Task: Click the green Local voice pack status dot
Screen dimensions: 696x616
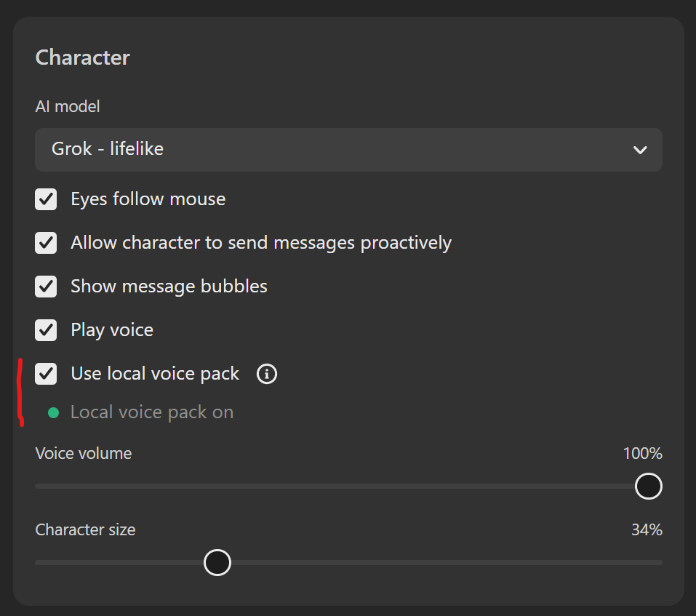Action: pos(53,413)
